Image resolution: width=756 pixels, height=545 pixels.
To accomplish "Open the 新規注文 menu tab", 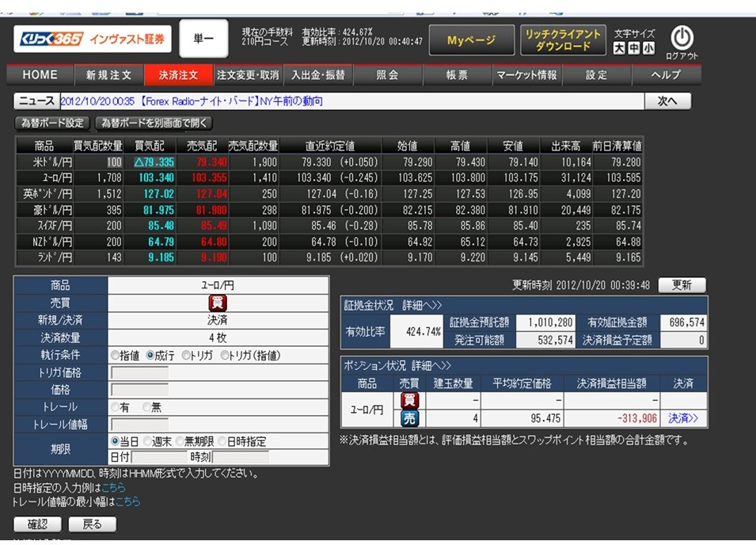I will coord(108,75).
